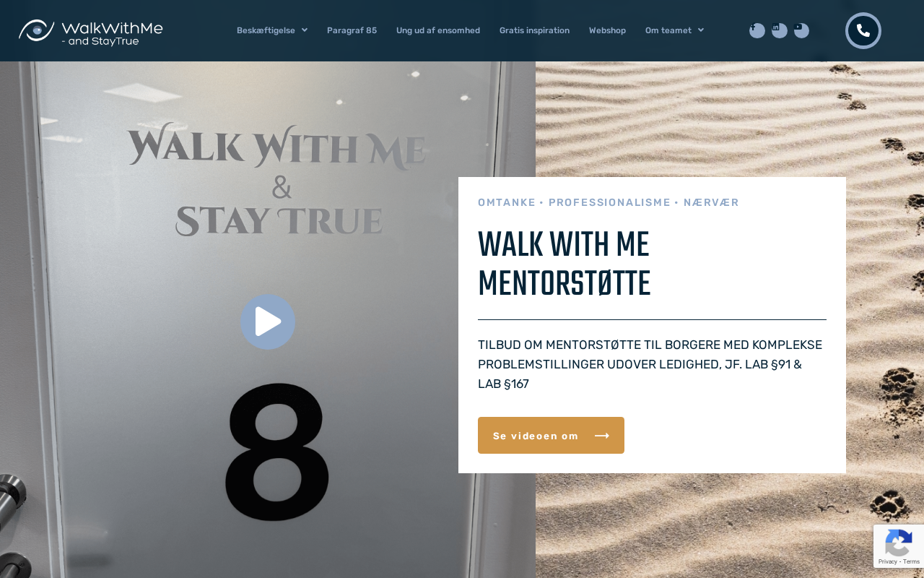Open the LinkedIn social icon

(x=780, y=30)
